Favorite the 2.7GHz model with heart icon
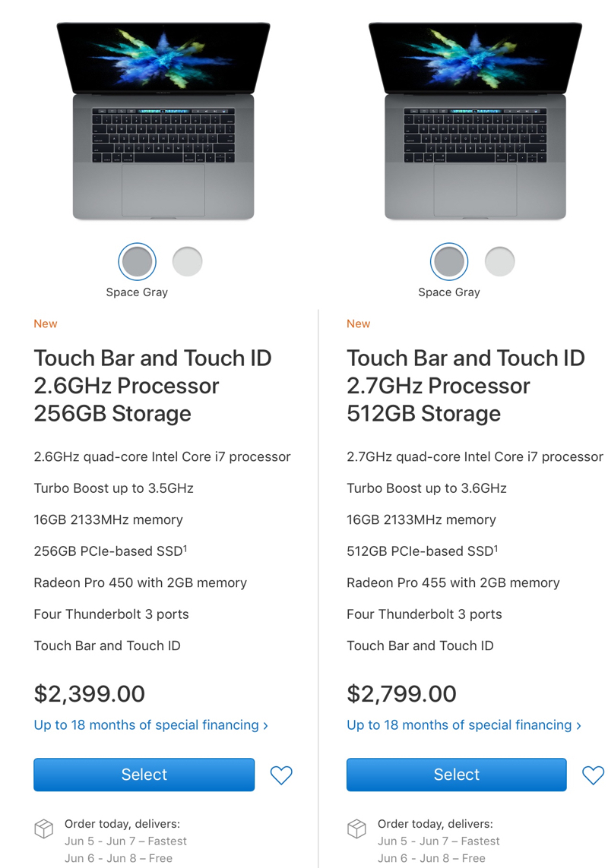 593,775
